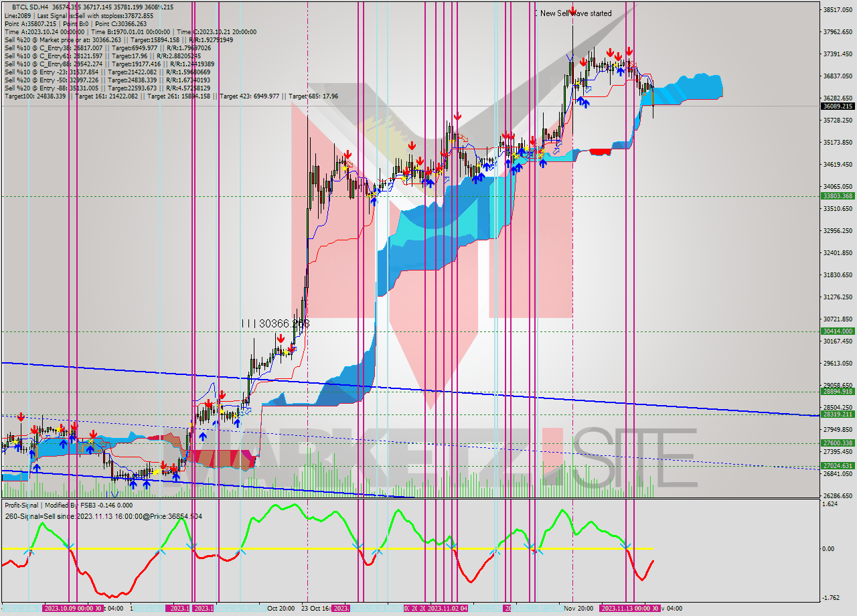Select the 'Sell %20 @ Entry -50' line
The image size is (857, 616).
point(109,80)
